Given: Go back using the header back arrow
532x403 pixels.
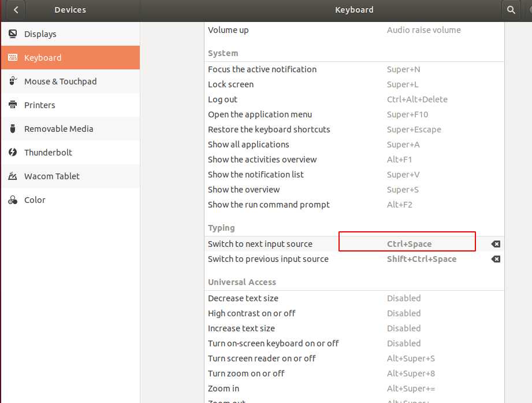Looking at the screenshot, I should point(16,10).
